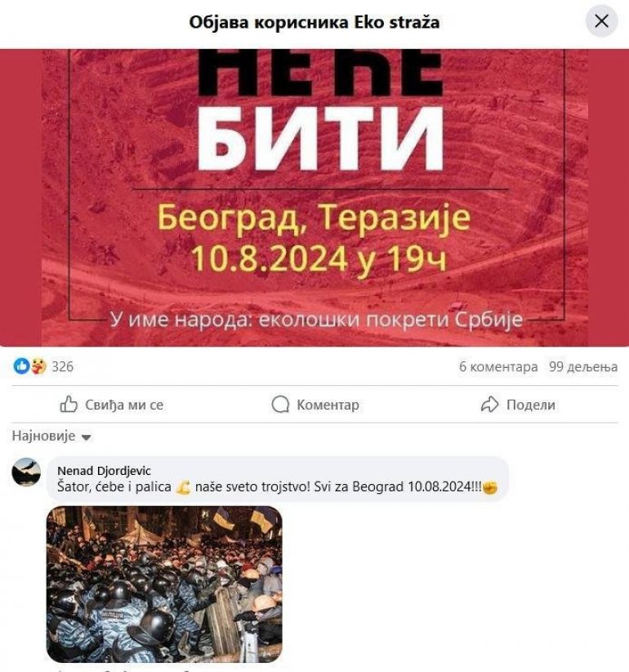The width and height of the screenshot is (629, 672).
Task: Open the blue like reaction icon
Action: (21, 366)
